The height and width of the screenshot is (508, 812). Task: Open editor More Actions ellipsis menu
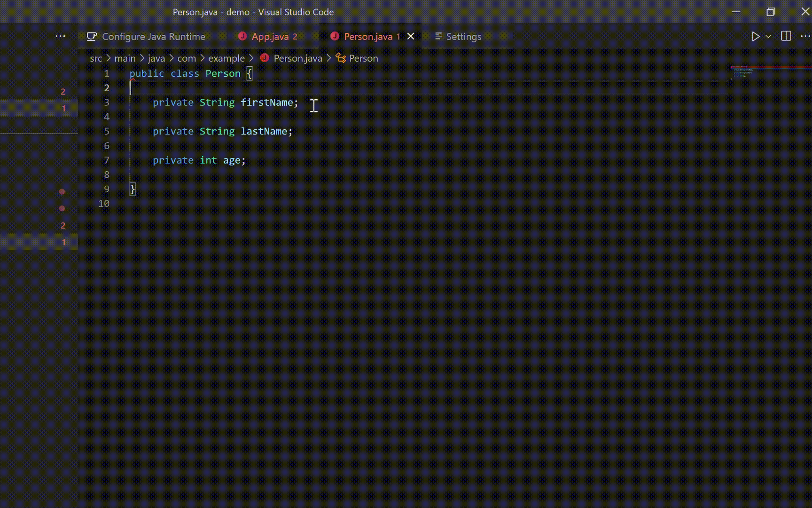click(x=805, y=37)
